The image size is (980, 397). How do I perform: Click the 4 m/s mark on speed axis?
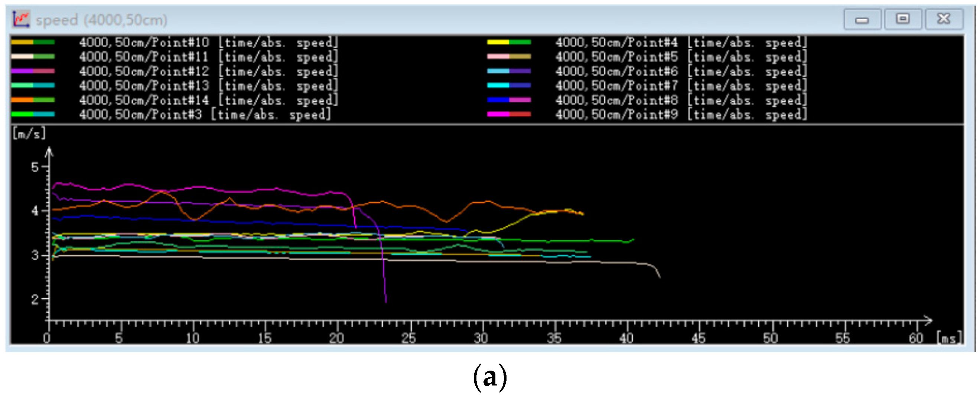point(35,211)
